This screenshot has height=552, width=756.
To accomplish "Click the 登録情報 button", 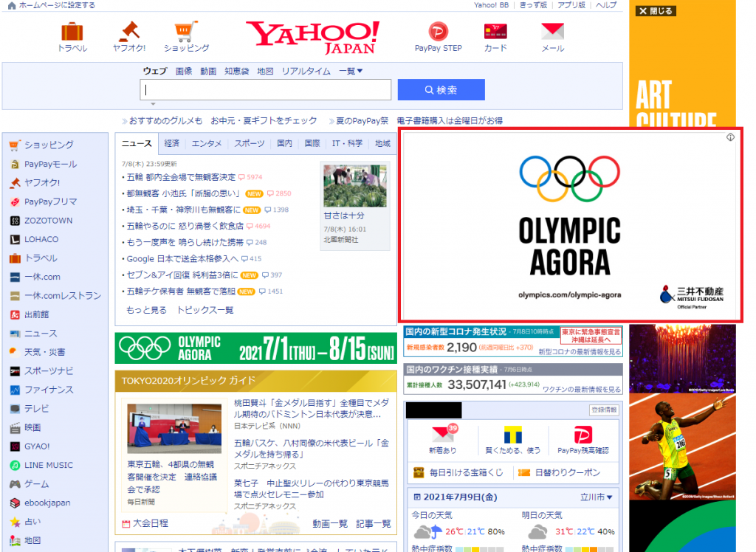I will tap(604, 410).
